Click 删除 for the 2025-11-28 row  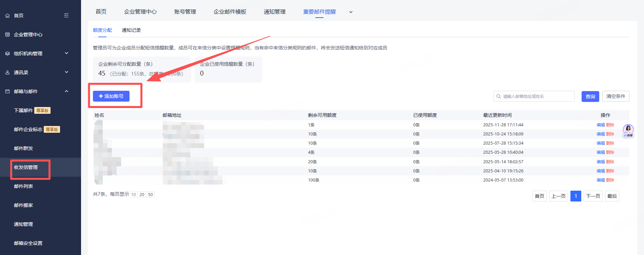coord(610,125)
